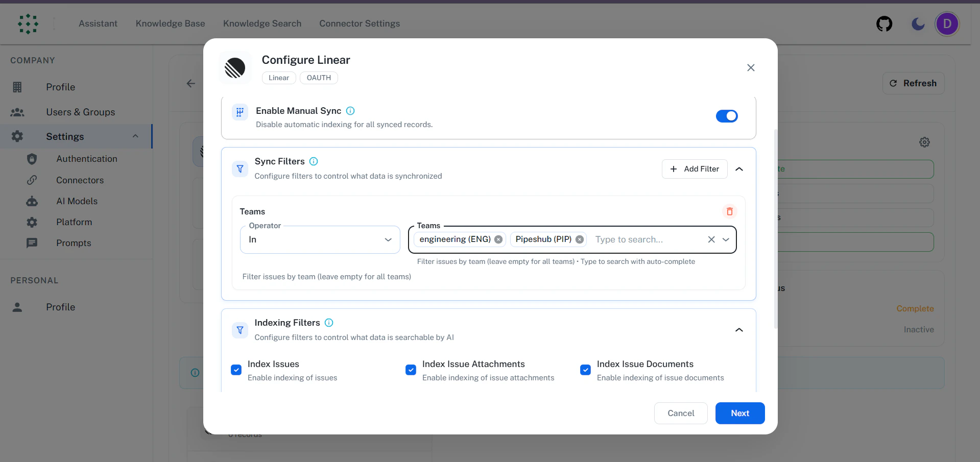The height and width of the screenshot is (462, 980).
Task: Go to Authentication settings
Action: [87, 159]
